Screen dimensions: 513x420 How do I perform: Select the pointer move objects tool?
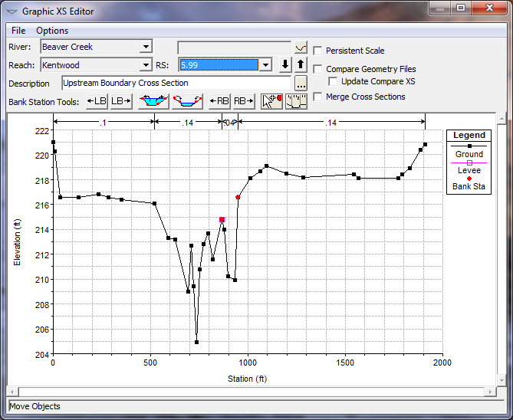click(x=271, y=101)
